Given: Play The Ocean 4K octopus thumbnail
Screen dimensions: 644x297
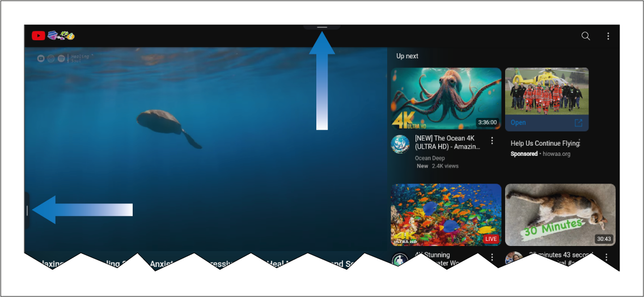Looking at the screenshot, I should [446, 99].
